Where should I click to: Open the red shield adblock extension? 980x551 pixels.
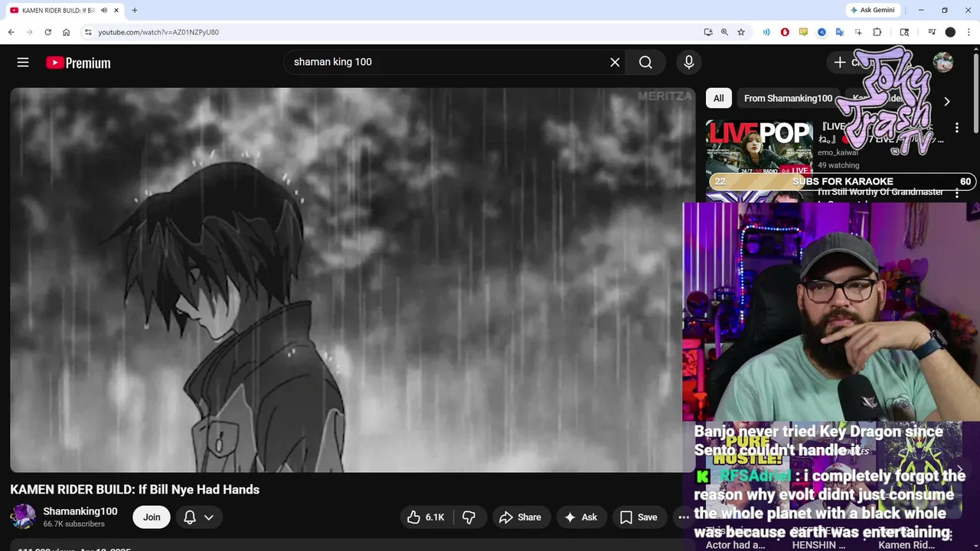785,32
